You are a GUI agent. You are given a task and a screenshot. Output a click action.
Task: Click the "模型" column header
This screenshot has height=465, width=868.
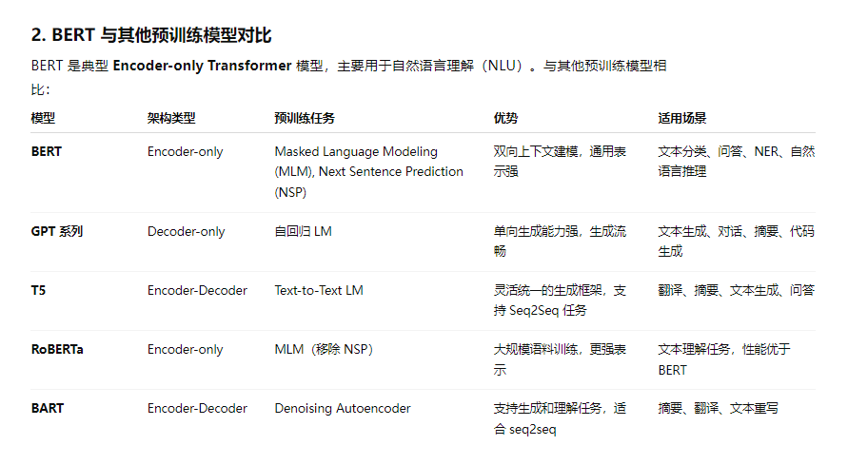tap(43, 118)
